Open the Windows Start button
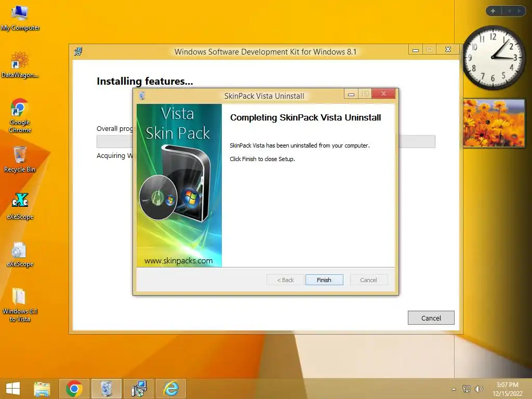 pos(13,389)
